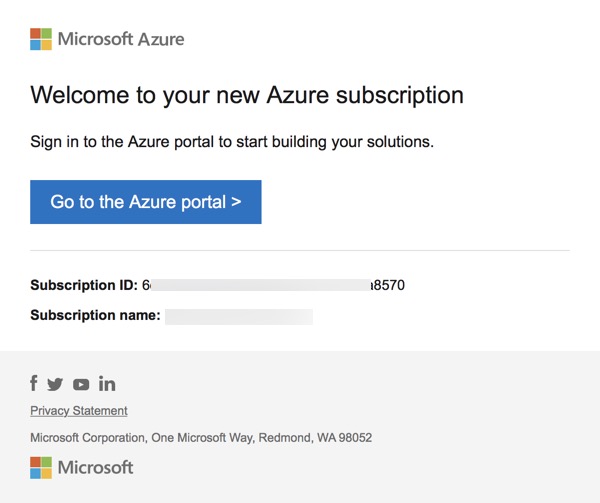
Task: Open the Facebook social icon
Action: pyautogui.click(x=34, y=383)
